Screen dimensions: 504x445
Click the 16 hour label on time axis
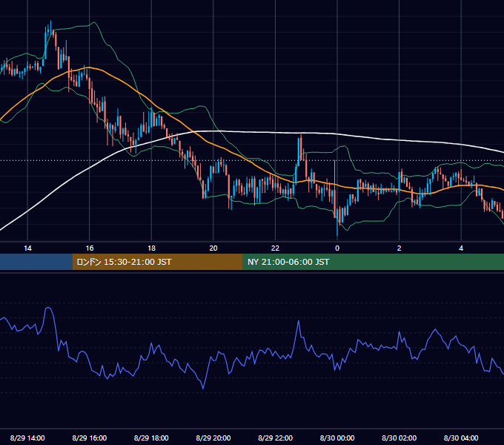[x=90, y=248]
